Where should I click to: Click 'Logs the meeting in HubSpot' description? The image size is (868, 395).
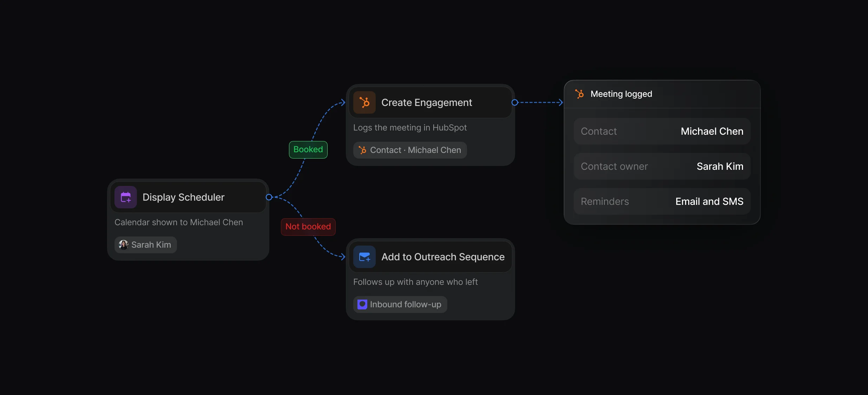pyautogui.click(x=410, y=128)
